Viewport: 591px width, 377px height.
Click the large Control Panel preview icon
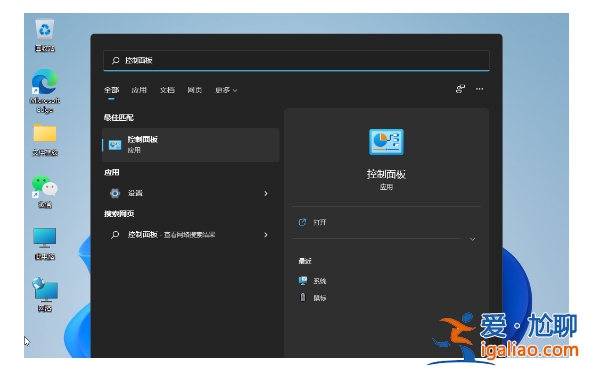[386, 142]
